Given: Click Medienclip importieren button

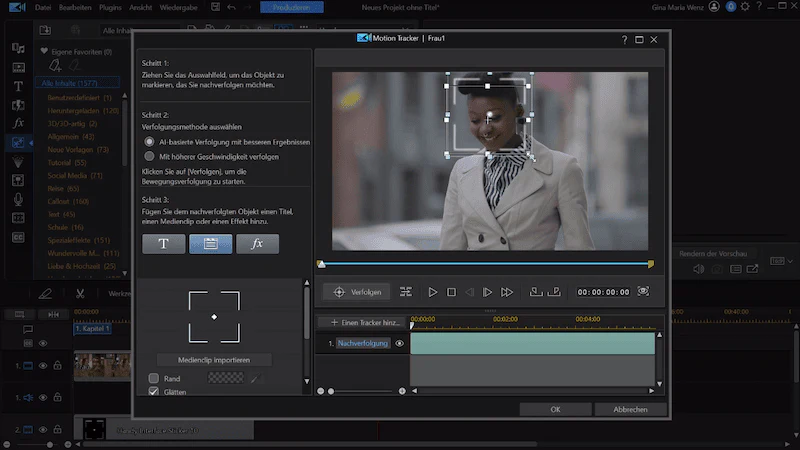Looking at the screenshot, I should (214, 360).
